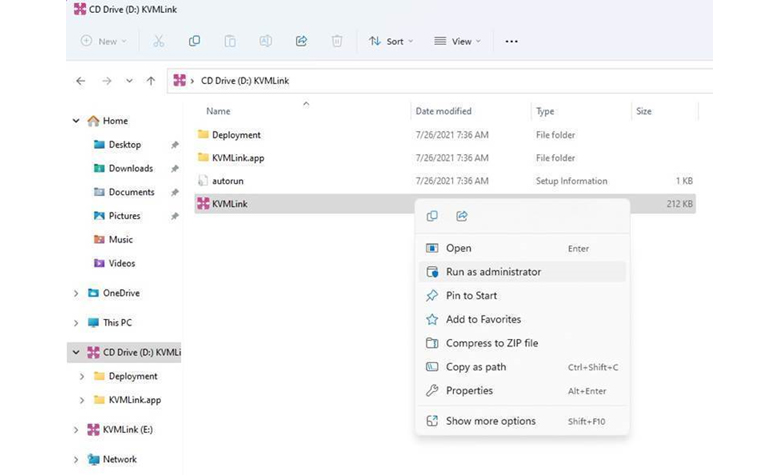780x476 pixels.
Task: Open Downloads in the sidebar
Action: (130, 169)
